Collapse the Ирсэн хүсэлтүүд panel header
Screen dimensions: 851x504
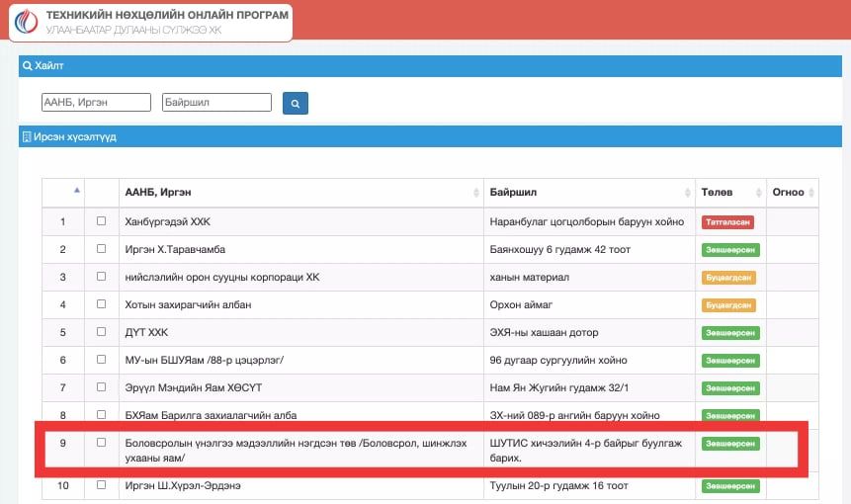click(425, 136)
